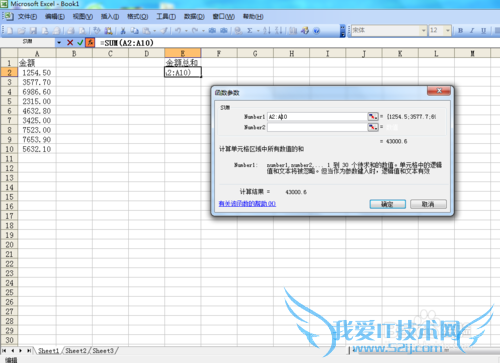Open Print Preview from toolbar
The width and height of the screenshot is (500, 363).
[x=82, y=31]
